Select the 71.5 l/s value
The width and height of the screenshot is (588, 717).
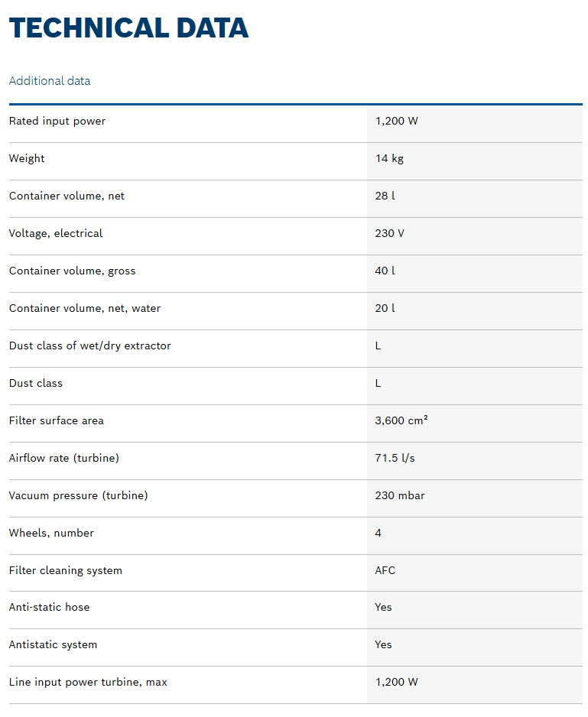point(395,458)
